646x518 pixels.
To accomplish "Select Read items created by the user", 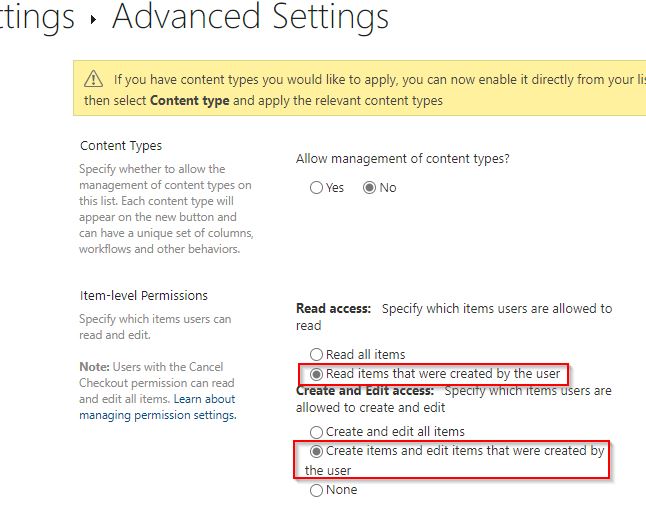I will [317, 374].
